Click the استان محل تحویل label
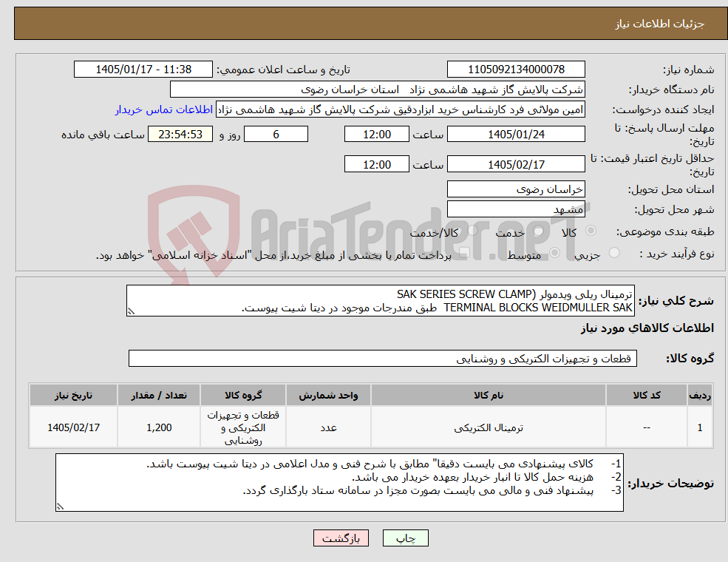 [x=671, y=189]
